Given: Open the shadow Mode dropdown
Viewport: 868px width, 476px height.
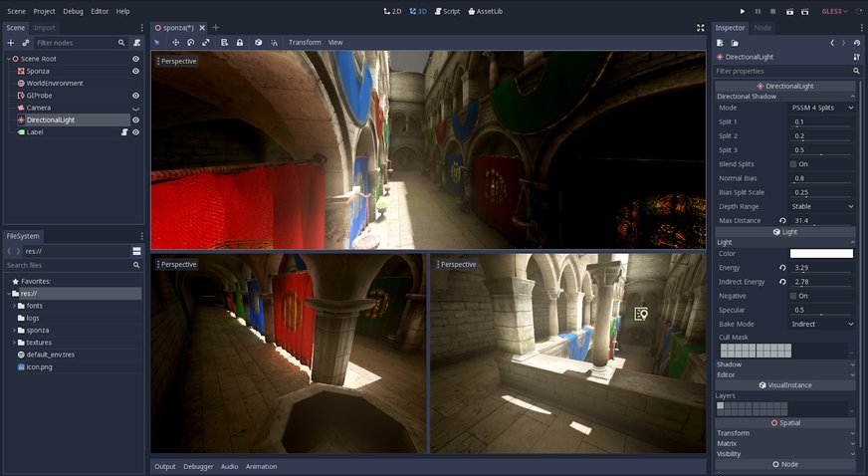Looking at the screenshot, I should (x=821, y=108).
